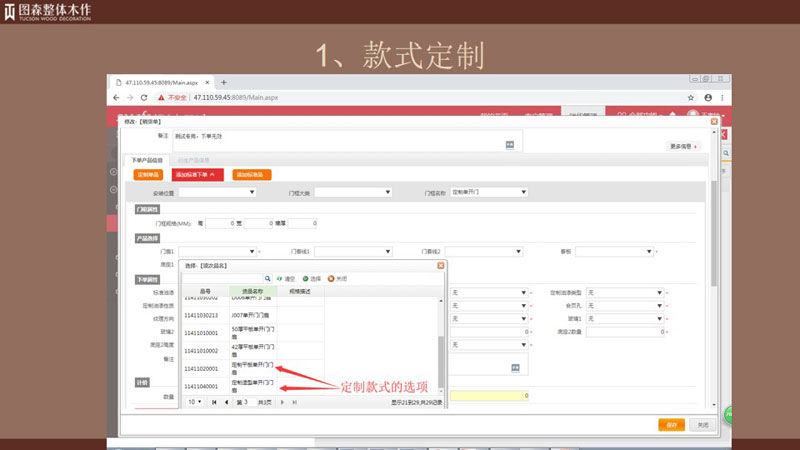The width and height of the screenshot is (800, 450).
Task: Click the browser back arrow
Action: point(117,98)
